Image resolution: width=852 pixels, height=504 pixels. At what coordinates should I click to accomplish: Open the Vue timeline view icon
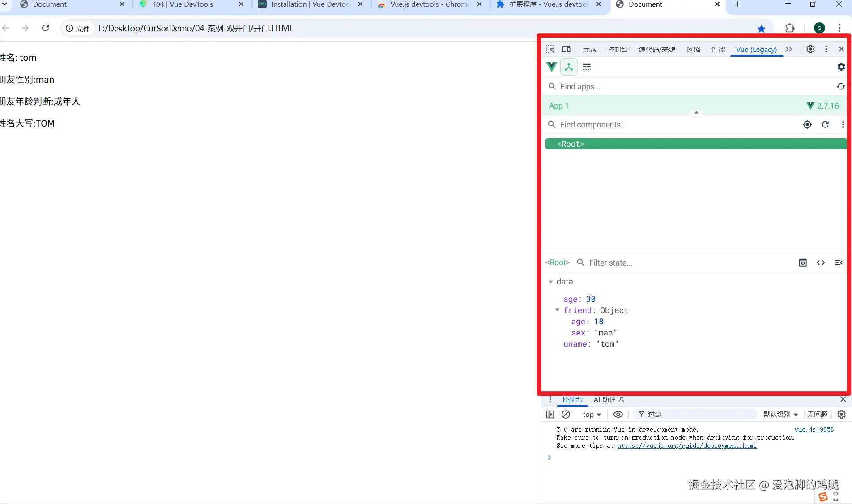click(x=587, y=67)
